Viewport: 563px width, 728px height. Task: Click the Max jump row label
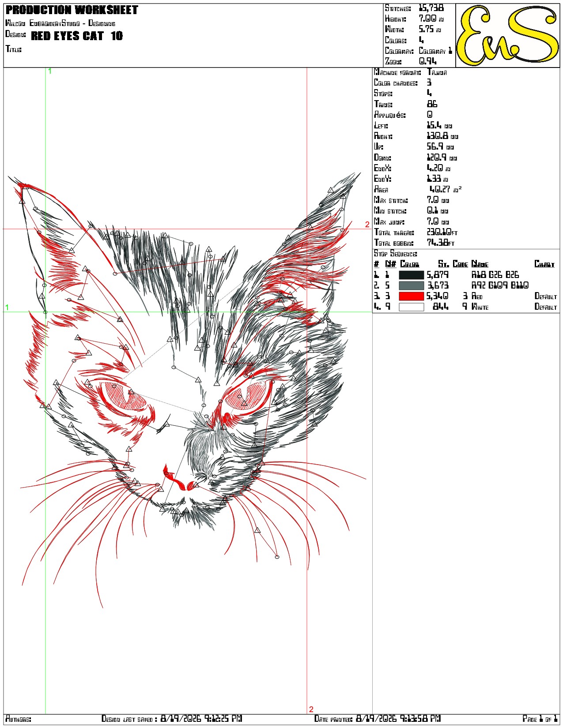click(389, 221)
